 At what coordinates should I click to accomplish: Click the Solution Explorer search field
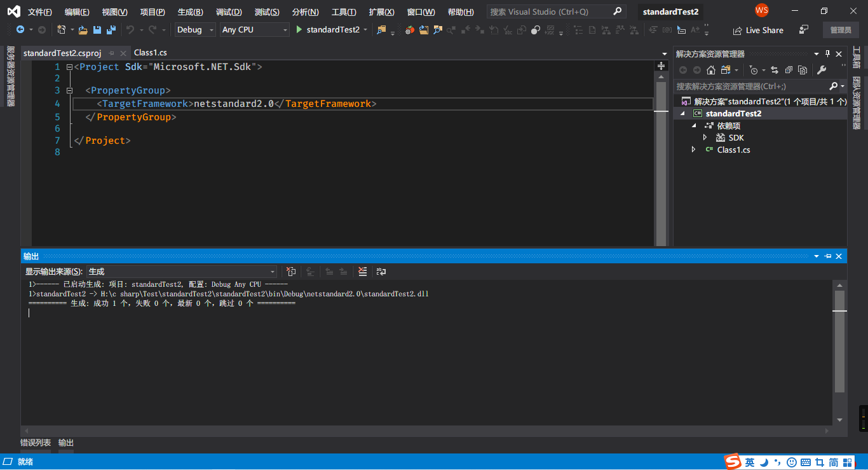coord(760,86)
